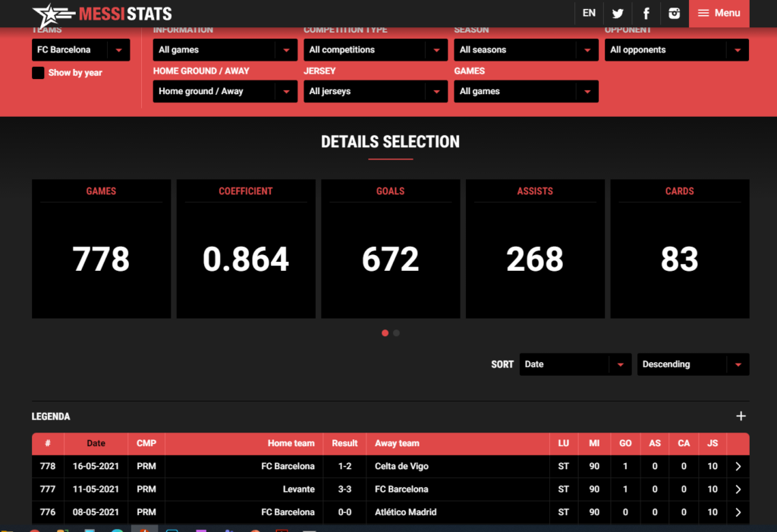Click the LU column header

(x=564, y=444)
